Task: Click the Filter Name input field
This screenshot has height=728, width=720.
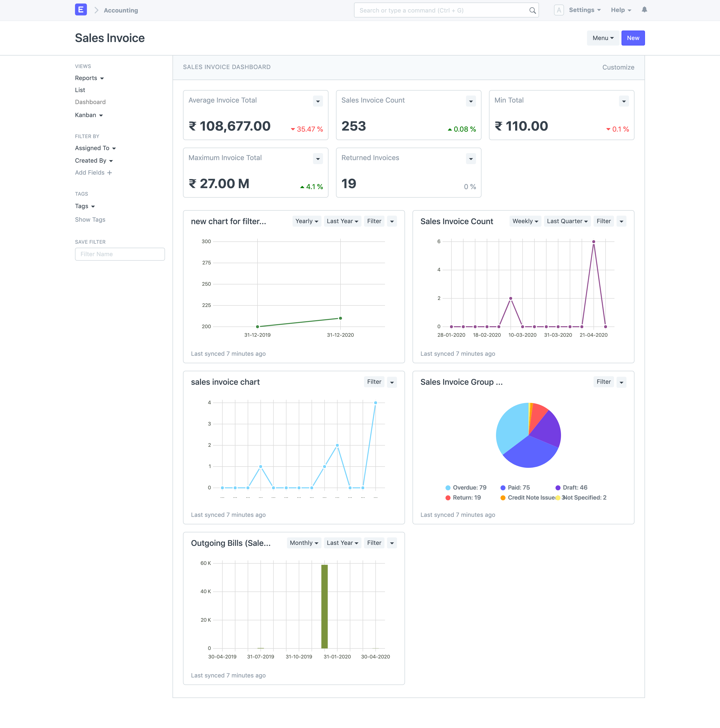Action: (120, 254)
